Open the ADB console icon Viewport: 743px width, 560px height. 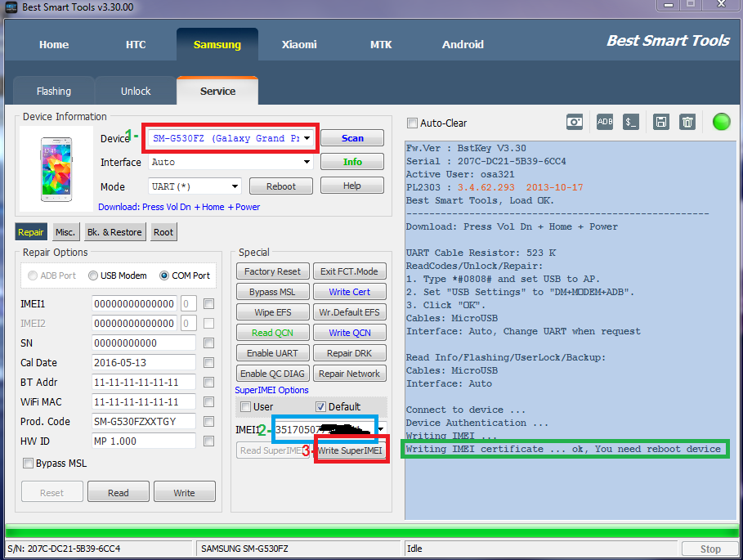coord(605,122)
